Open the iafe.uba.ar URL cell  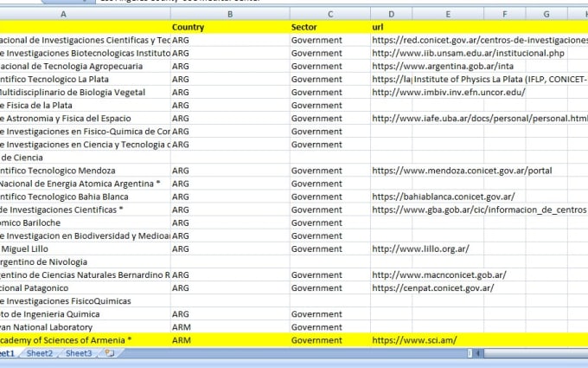(x=479, y=119)
